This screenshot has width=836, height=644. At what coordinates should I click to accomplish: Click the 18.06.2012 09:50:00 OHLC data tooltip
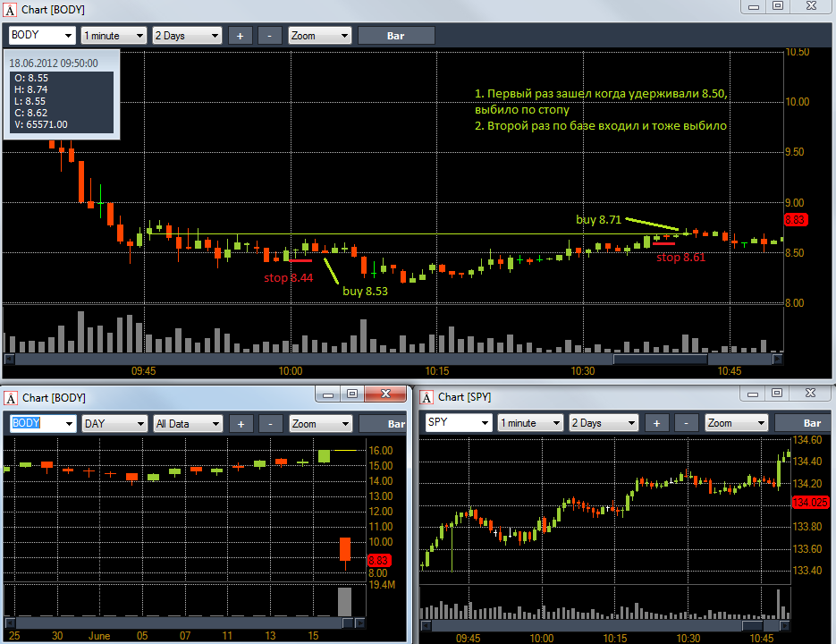62,95
